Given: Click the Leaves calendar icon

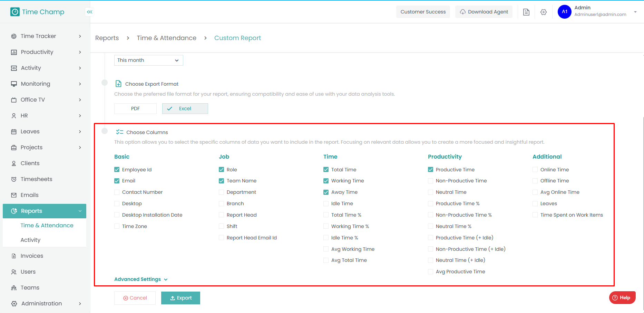Looking at the screenshot, I should (x=14, y=132).
